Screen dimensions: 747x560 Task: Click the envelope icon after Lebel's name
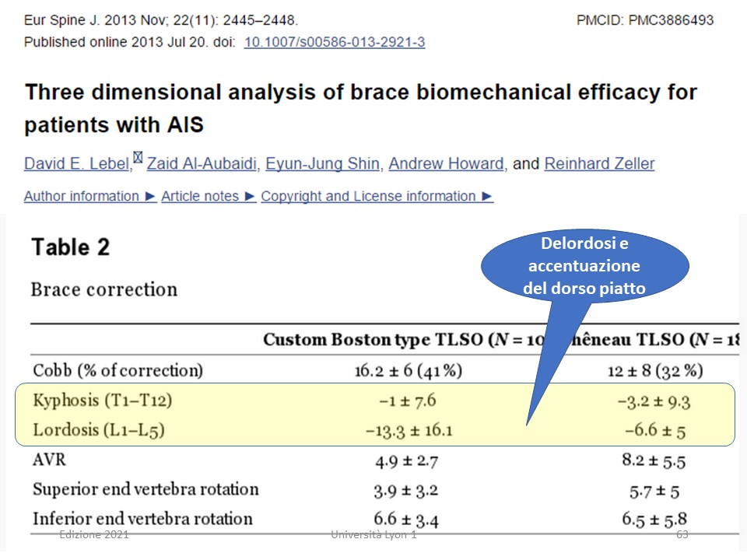pos(138,157)
